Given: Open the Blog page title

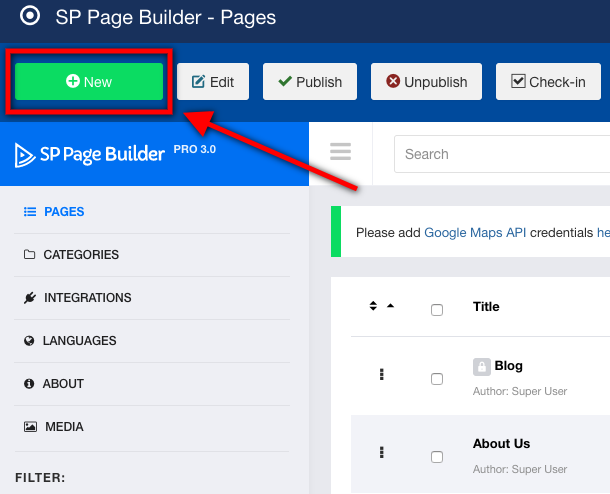Looking at the screenshot, I should point(508,366).
